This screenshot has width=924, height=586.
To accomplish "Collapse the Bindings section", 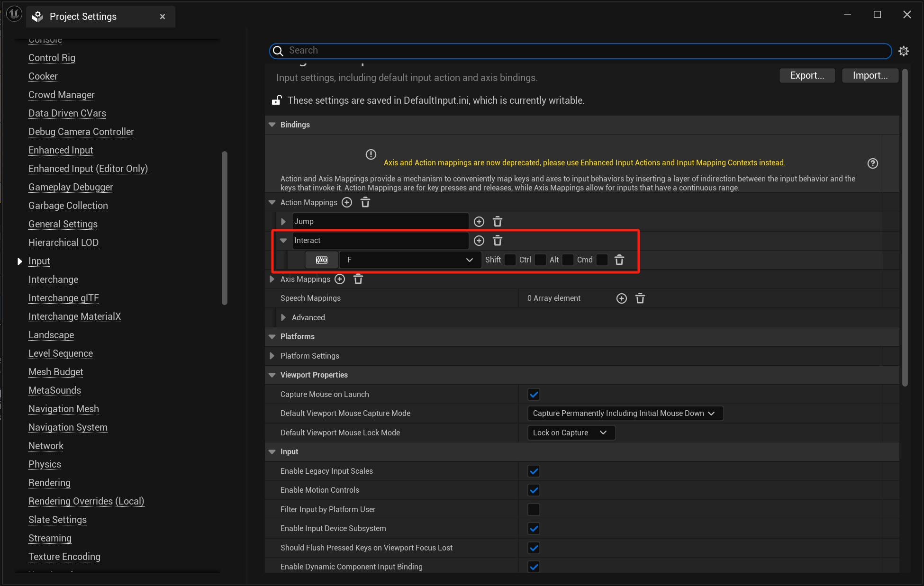I will [x=272, y=125].
